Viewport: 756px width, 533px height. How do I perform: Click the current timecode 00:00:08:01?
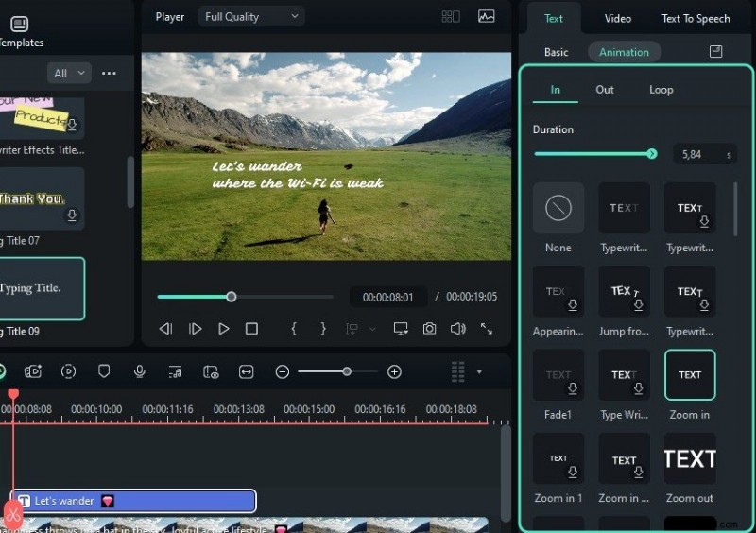[388, 297]
